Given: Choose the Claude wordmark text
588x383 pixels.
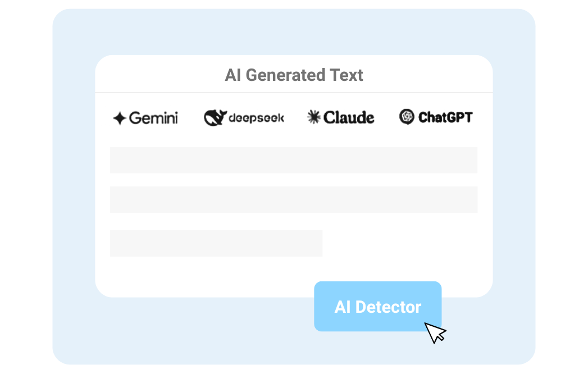Looking at the screenshot, I should point(349,117).
